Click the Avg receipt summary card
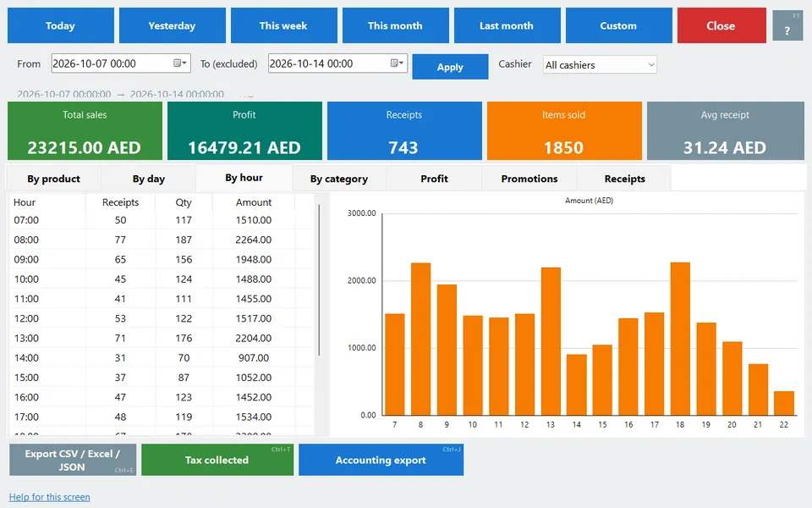The height and width of the screenshot is (508, 812). (x=725, y=130)
